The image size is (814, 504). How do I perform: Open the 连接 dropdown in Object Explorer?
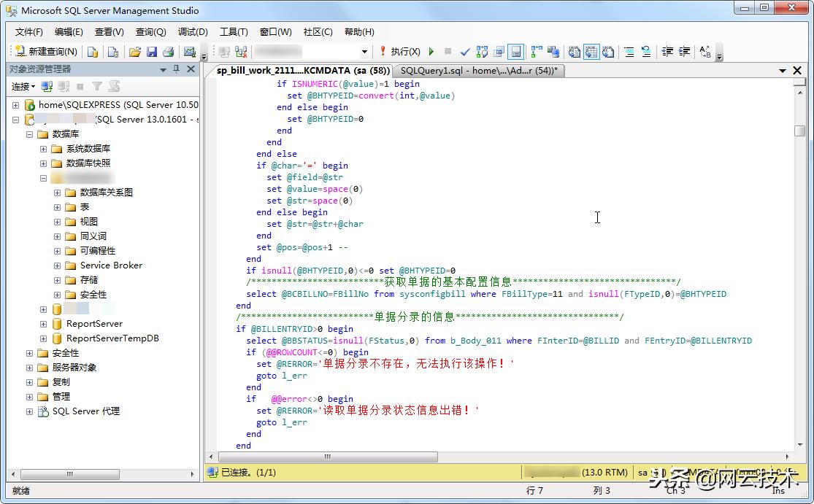pyautogui.click(x=23, y=86)
